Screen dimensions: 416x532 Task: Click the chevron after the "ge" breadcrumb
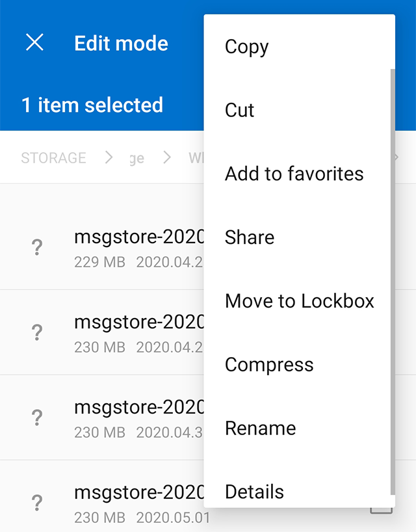167,157
